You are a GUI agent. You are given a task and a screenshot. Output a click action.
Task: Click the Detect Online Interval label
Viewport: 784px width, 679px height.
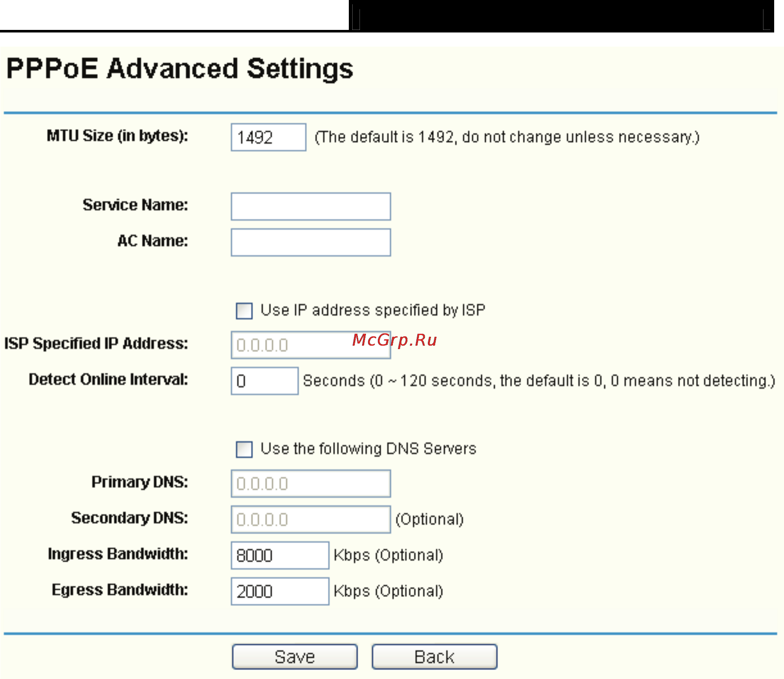[109, 379]
